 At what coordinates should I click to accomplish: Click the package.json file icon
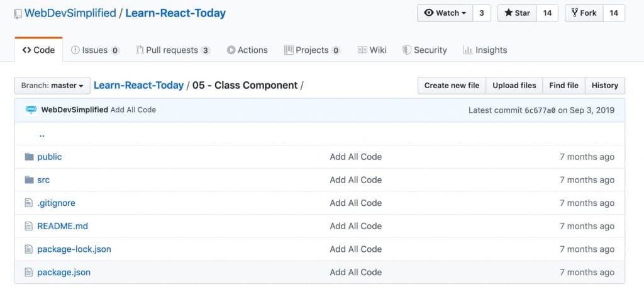[x=28, y=272]
